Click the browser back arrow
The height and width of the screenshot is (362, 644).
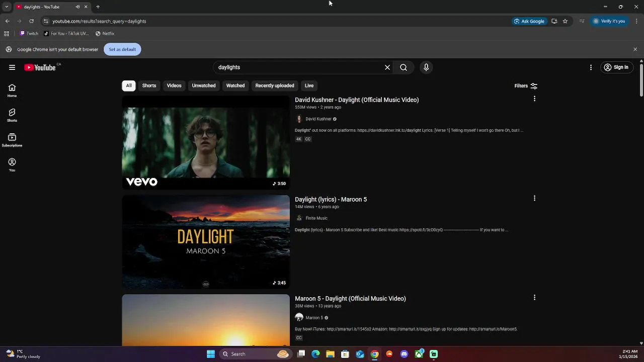pyautogui.click(x=7, y=21)
